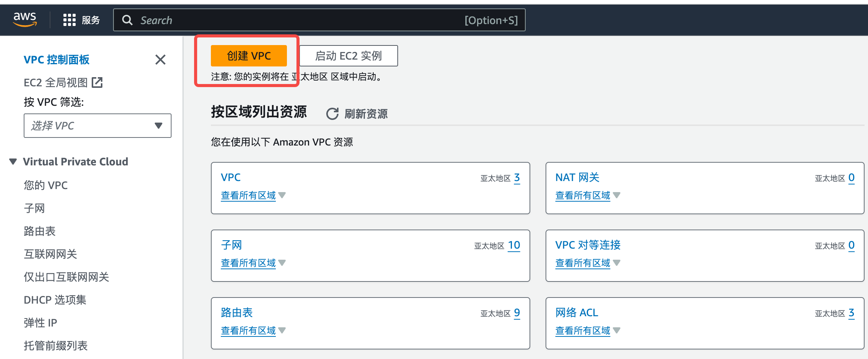Open the services grid icon
Screen dimensions: 868x359
click(x=70, y=20)
